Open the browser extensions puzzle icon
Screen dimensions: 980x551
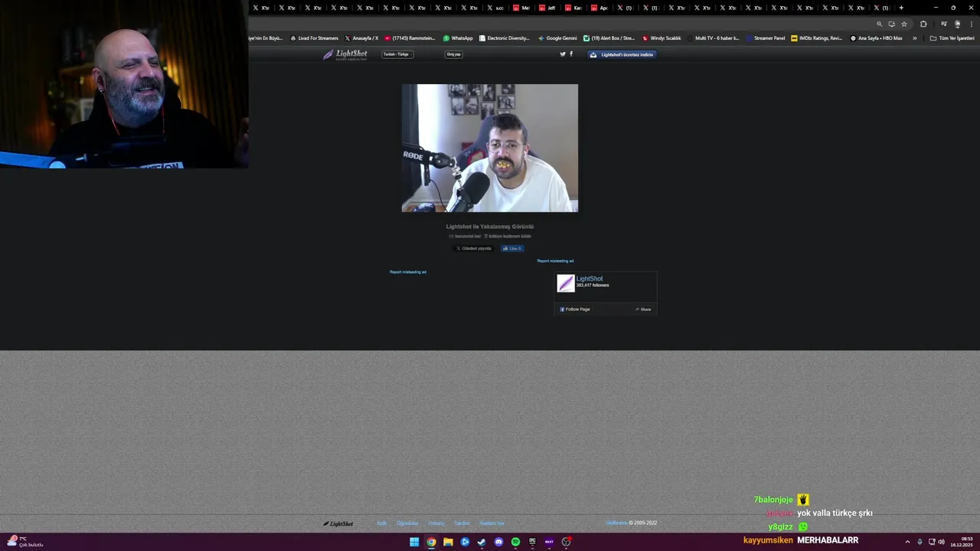tap(923, 24)
